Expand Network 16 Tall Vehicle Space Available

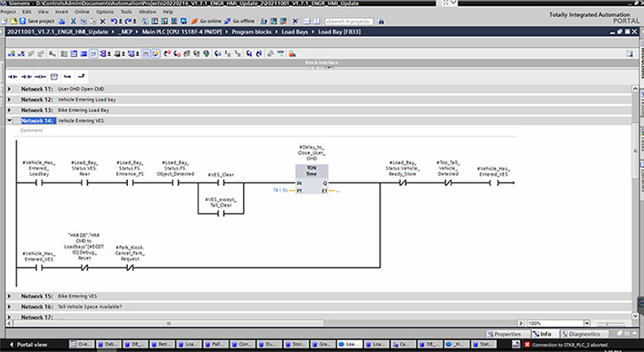pos(9,306)
